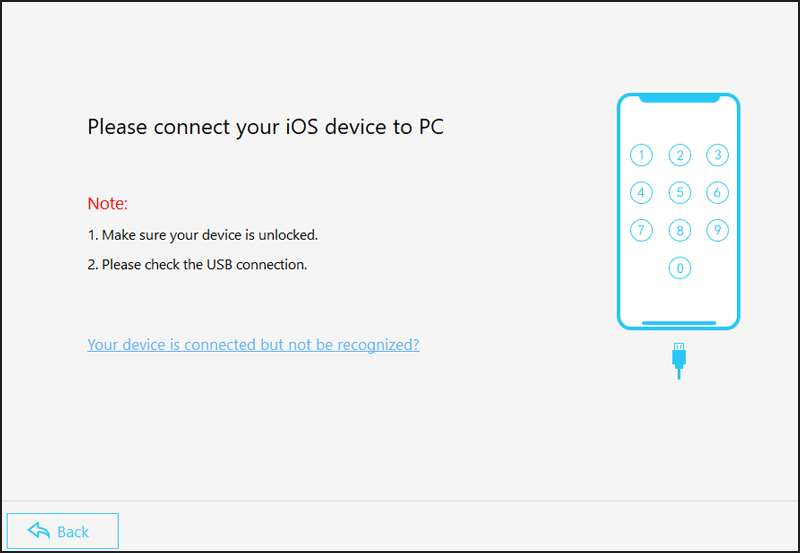Click the phone's top notch graphic

pos(679,98)
